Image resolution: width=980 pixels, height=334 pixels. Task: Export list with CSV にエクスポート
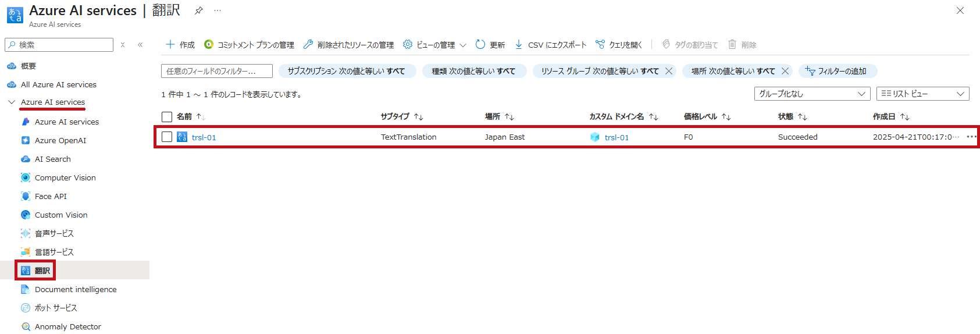[x=550, y=45]
